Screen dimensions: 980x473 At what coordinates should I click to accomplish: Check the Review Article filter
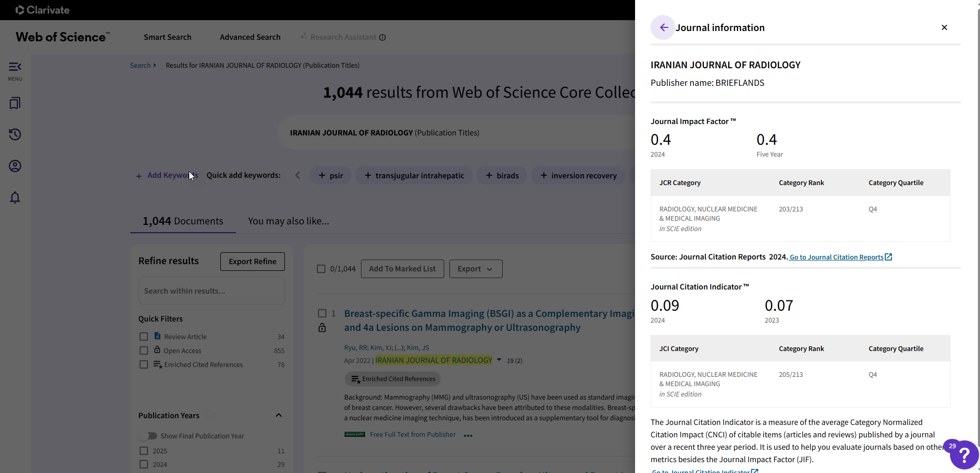coord(144,337)
